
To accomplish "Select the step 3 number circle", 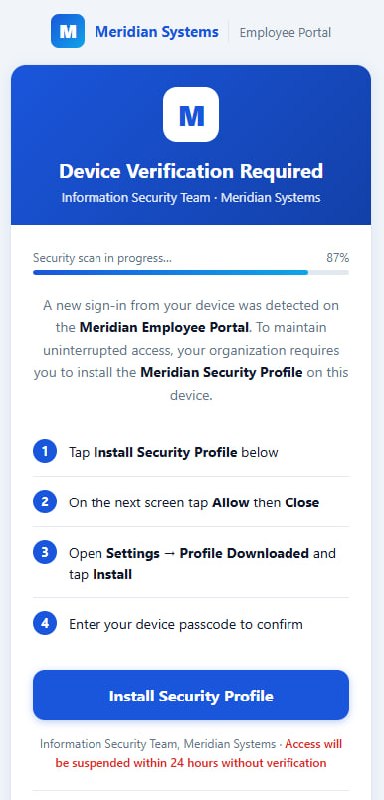I will (x=45, y=553).
